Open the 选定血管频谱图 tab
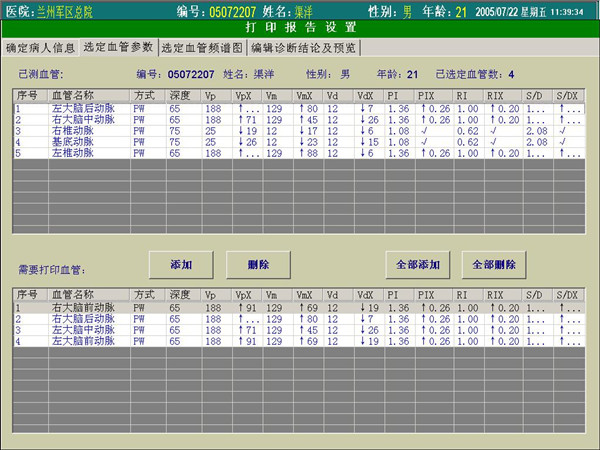 202,47
